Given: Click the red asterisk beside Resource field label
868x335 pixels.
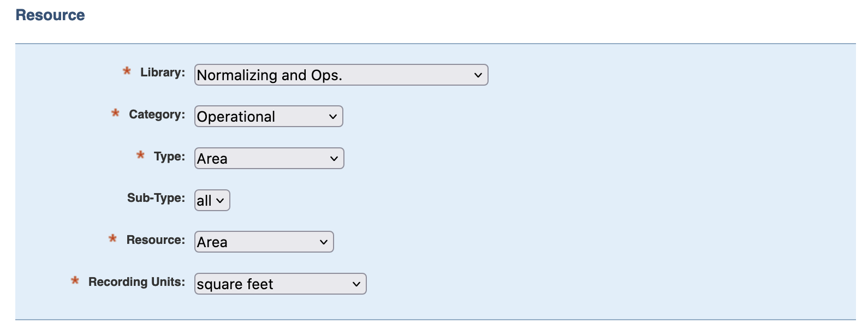Looking at the screenshot, I should click(x=112, y=238).
